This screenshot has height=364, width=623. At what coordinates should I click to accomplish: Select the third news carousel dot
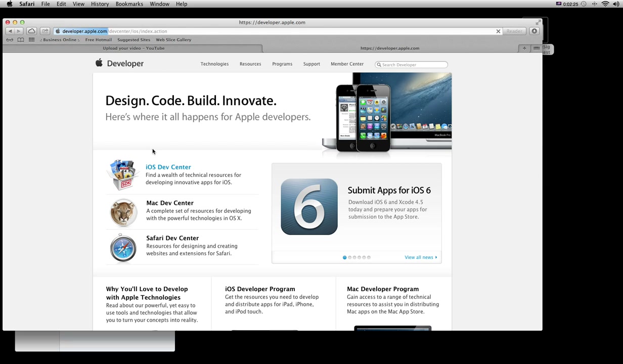pos(354,258)
